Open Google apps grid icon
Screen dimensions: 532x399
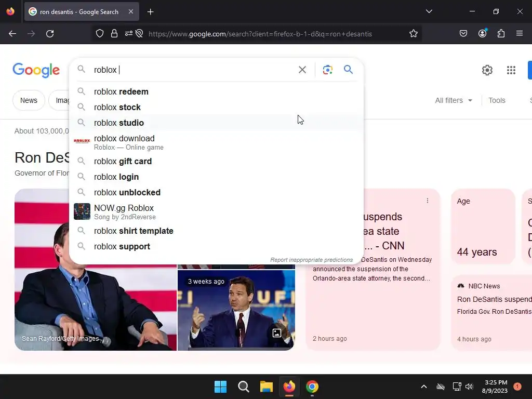[x=511, y=70]
